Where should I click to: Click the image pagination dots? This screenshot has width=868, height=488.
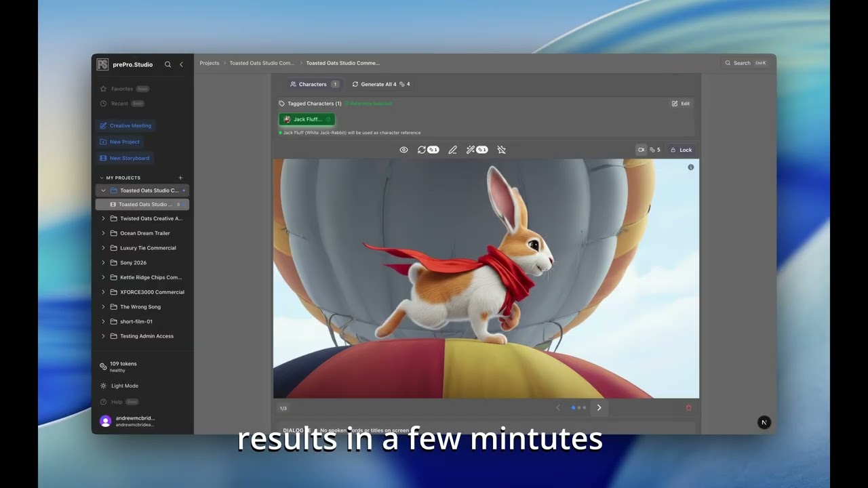(x=578, y=408)
